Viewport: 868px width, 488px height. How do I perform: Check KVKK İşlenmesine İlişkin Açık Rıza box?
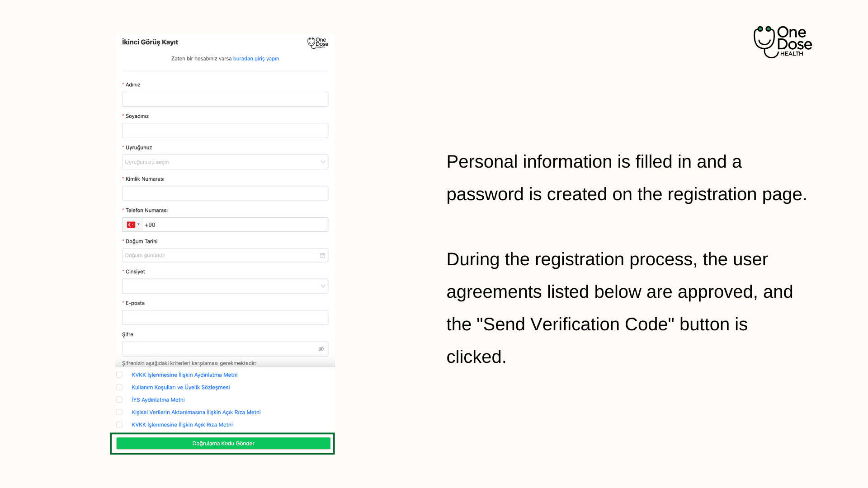119,425
